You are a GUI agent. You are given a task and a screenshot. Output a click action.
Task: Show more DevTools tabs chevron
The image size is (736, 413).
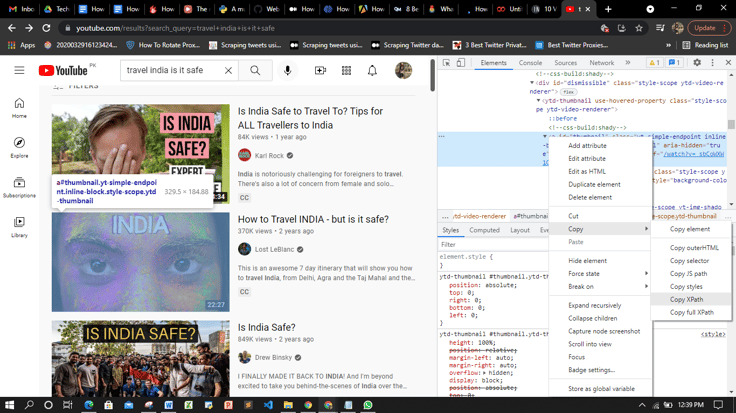[x=628, y=62]
